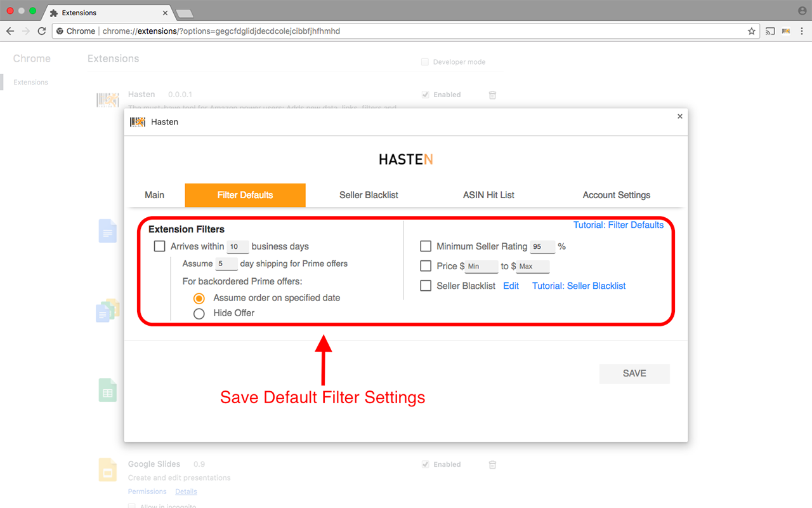
Task: Go to the ASIN Hit List tab
Action: point(488,195)
